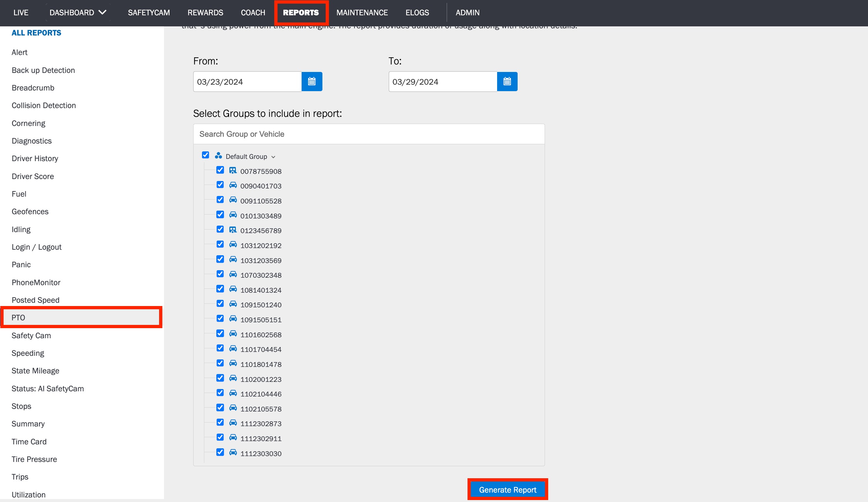This screenshot has width=868, height=502.
Task: Open the ADMIN tab
Action: (468, 13)
